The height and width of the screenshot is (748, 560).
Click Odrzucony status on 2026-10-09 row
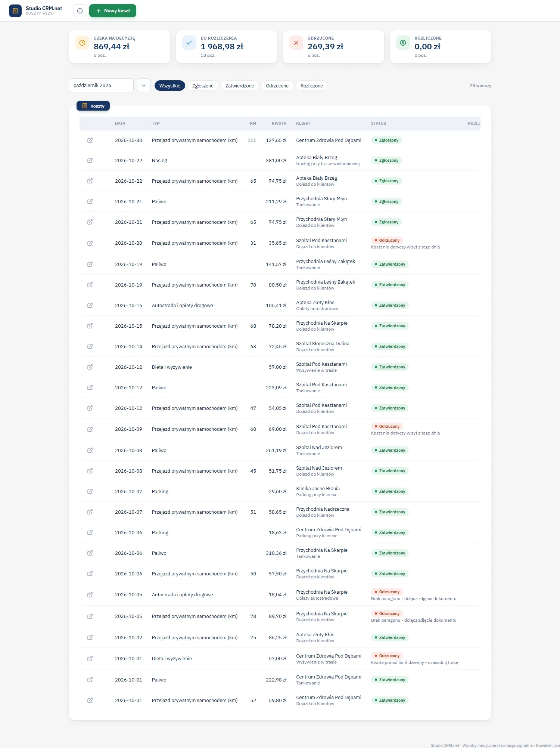point(387,426)
